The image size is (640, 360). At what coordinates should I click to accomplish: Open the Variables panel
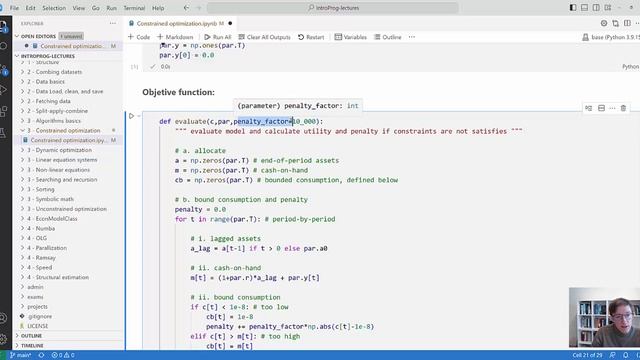coord(351,37)
